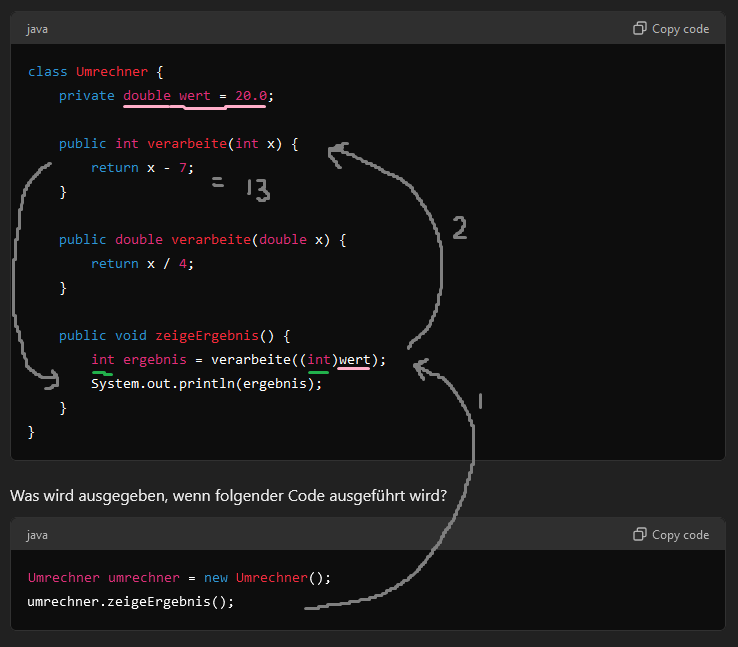Click the handwritten number 2 annotation

tap(459, 228)
